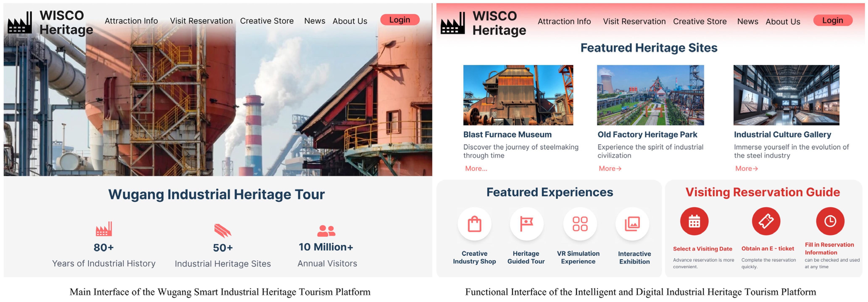Open the Interactive Exhibition gallery icon
The image size is (868, 302).
pos(632,224)
